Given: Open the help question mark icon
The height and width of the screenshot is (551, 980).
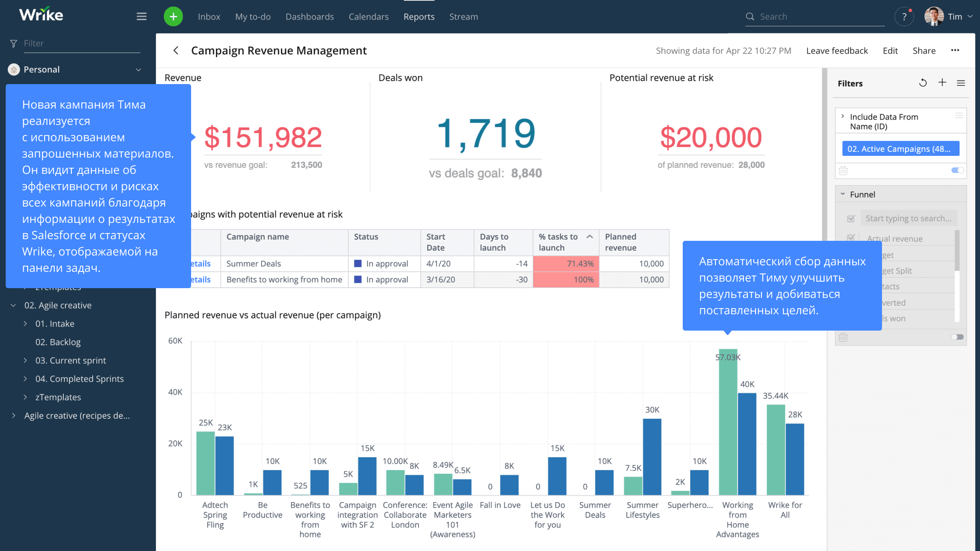Looking at the screenshot, I should (904, 17).
